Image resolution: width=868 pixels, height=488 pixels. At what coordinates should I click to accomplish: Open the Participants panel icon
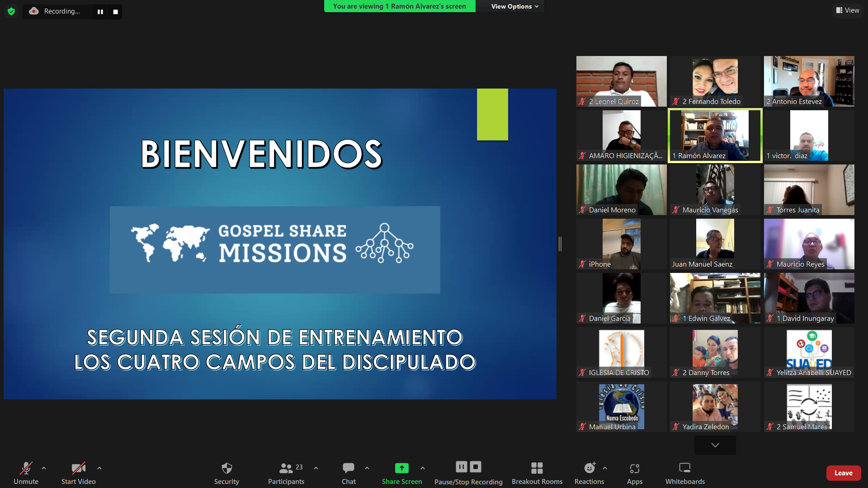[x=286, y=468]
